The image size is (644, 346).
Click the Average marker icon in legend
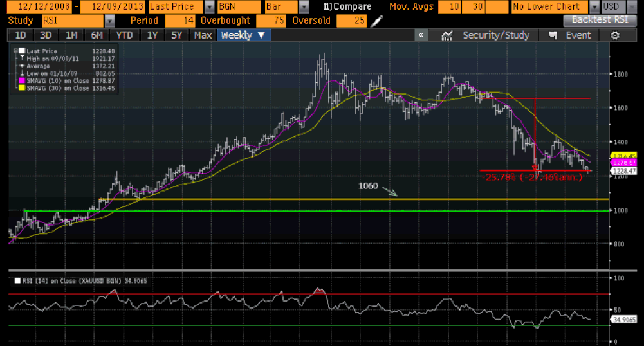coord(22,66)
